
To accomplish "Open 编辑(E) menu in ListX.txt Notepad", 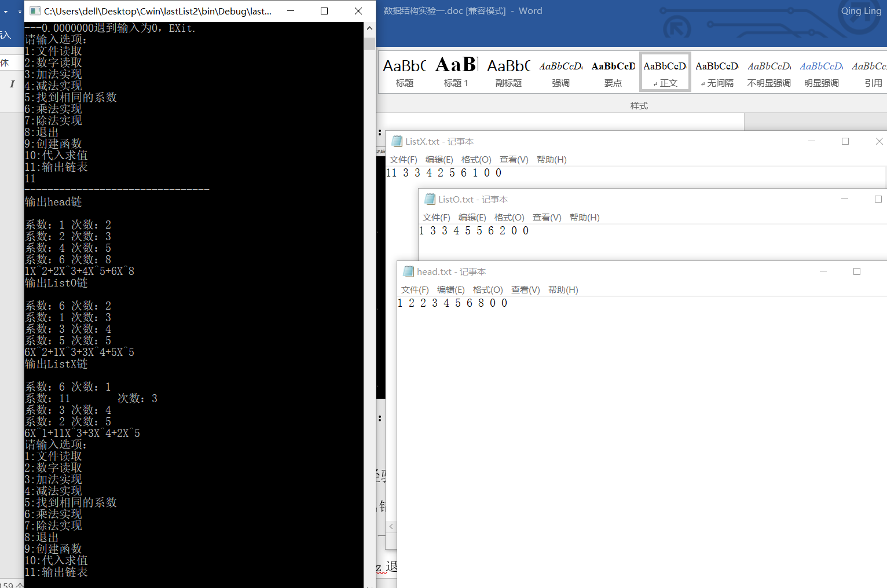I will 439,160.
